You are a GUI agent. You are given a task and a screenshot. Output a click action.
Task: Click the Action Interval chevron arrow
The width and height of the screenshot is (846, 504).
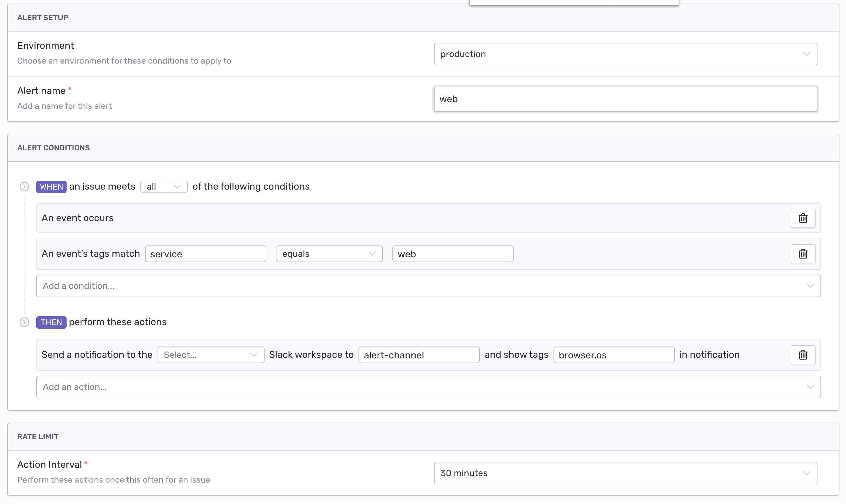tap(806, 473)
